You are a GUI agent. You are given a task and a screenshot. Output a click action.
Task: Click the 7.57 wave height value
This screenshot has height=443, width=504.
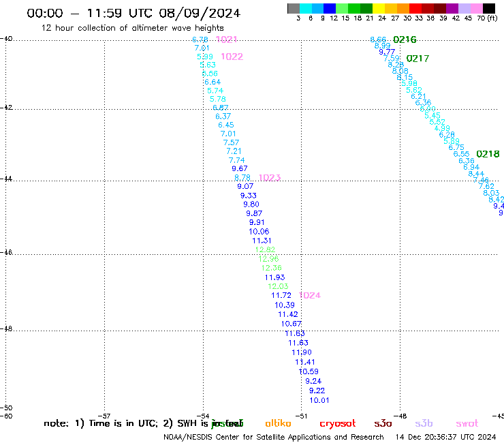pyautogui.click(x=231, y=142)
